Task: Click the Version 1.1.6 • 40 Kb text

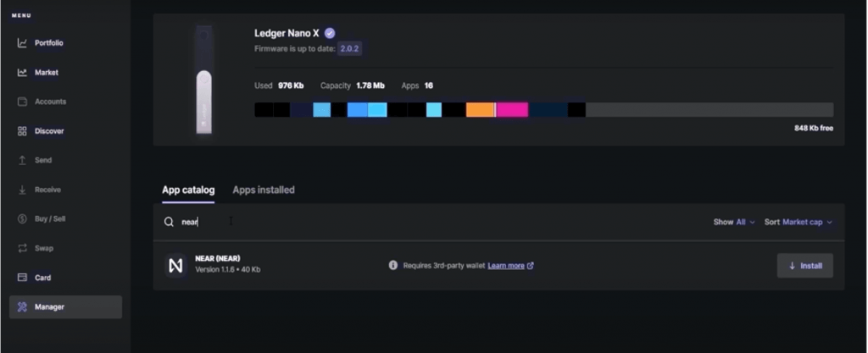Action: [x=227, y=269]
